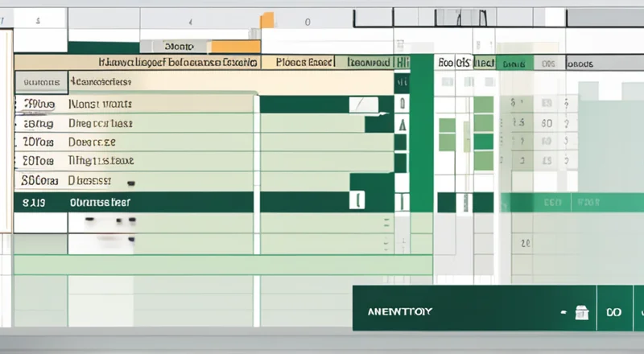Viewport: 644px width, 354px height.
Task: Select the 'Dibeassr' row label
Action: pos(90,181)
